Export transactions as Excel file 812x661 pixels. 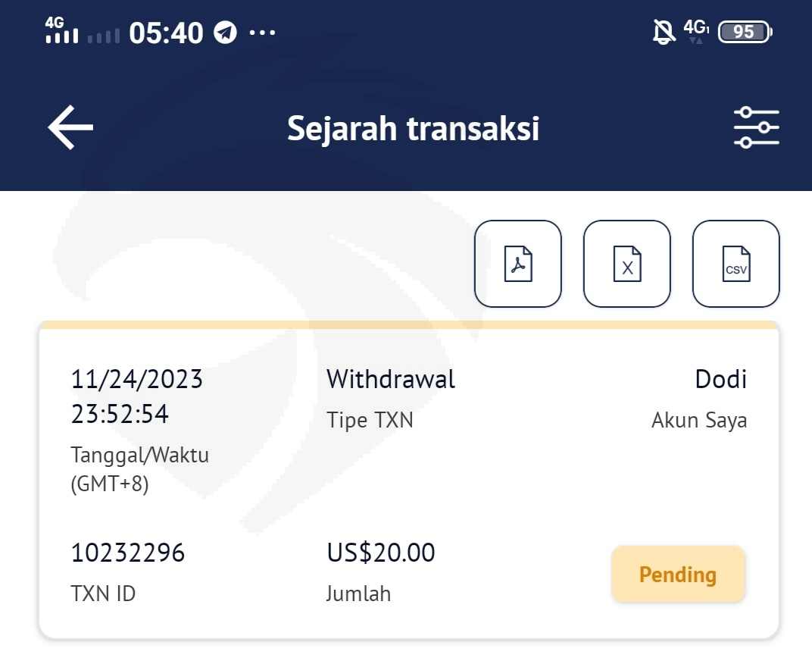click(627, 264)
